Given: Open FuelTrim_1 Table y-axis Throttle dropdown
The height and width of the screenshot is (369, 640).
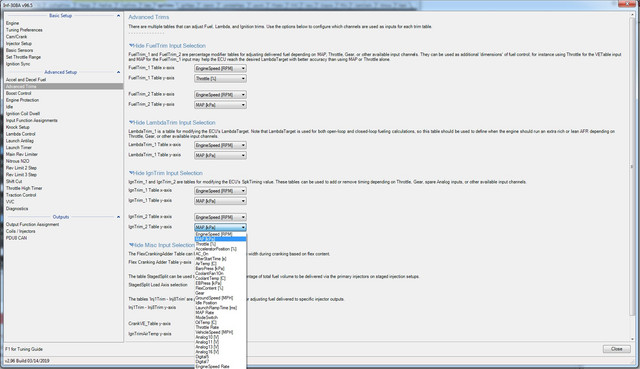Looking at the screenshot, I should tap(220, 78).
